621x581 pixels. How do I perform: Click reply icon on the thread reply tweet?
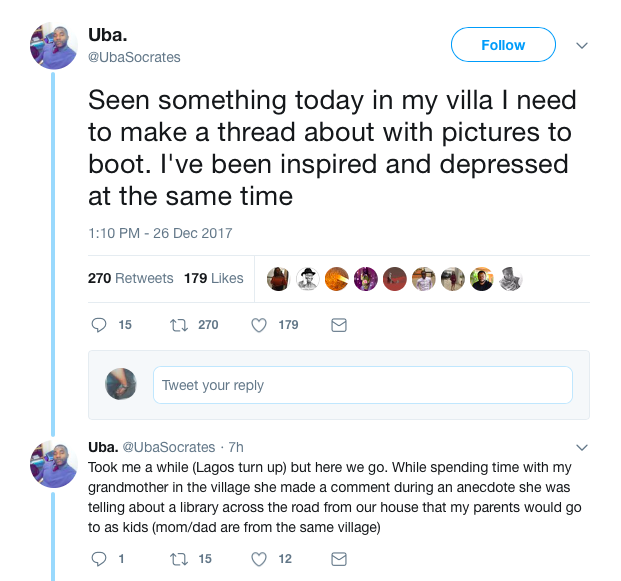[99, 560]
